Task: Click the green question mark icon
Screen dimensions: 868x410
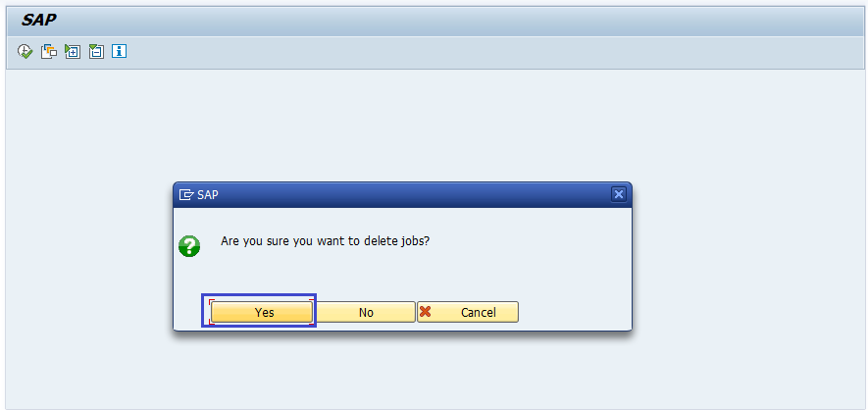Action: pos(189,245)
